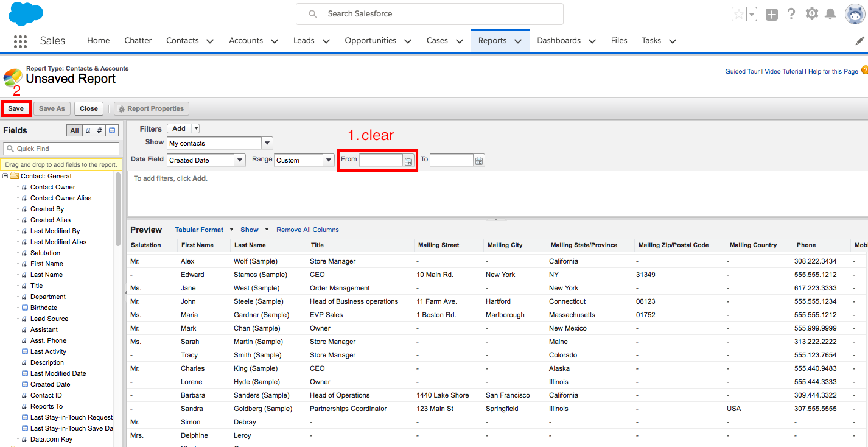Open the App Launcher dots grid
868x447 pixels.
(x=20, y=41)
